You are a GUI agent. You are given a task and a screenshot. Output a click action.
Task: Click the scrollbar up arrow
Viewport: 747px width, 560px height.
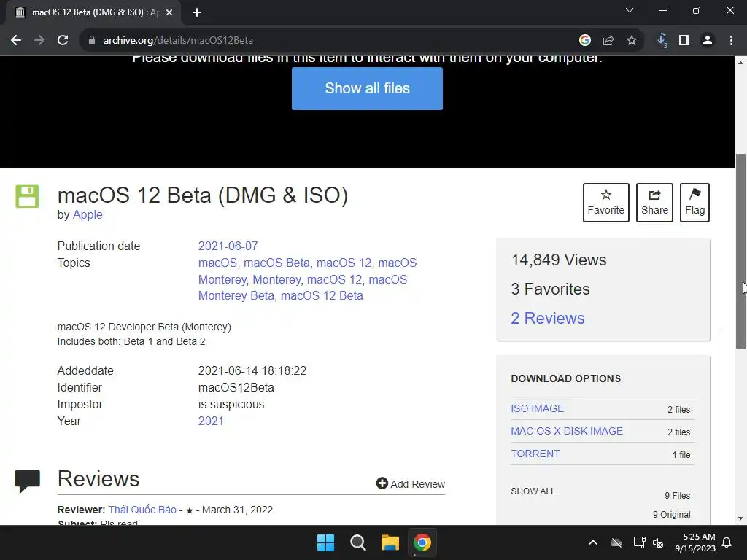click(741, 63)
